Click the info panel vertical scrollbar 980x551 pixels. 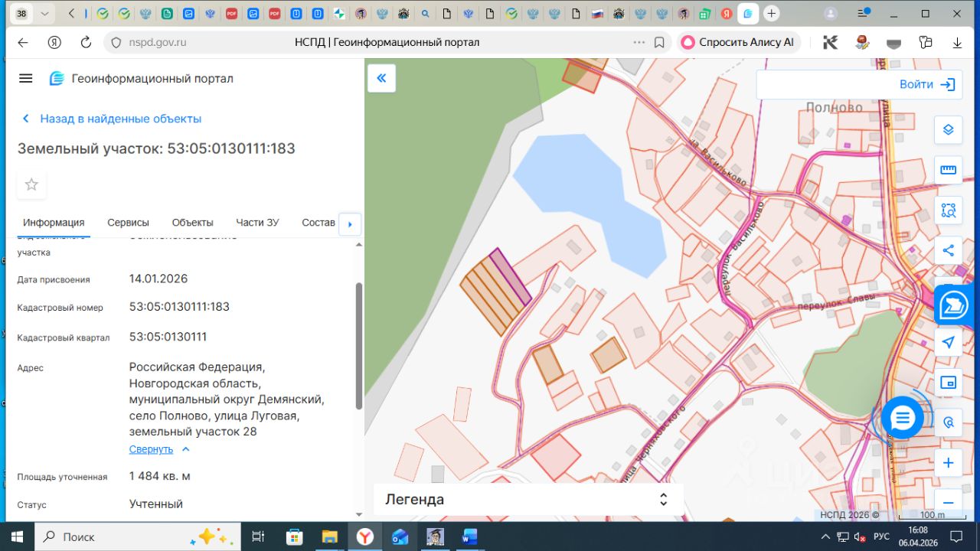click(359, 344)
